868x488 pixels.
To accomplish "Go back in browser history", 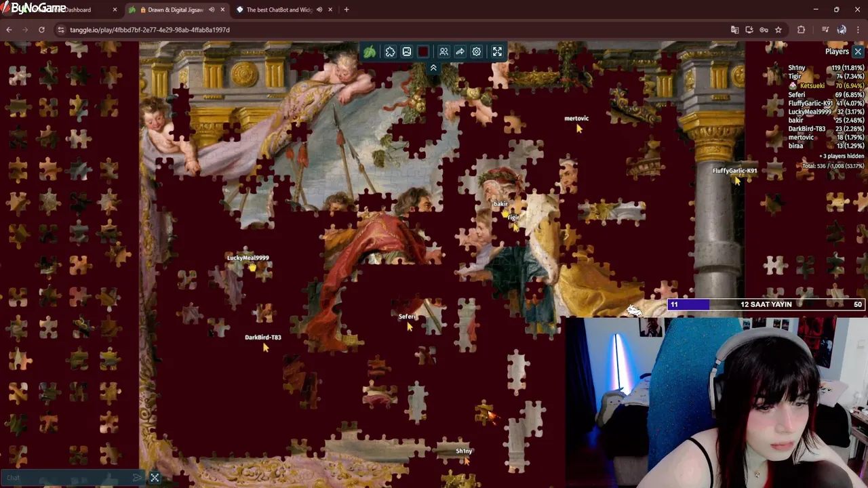I will click(9, 30).
